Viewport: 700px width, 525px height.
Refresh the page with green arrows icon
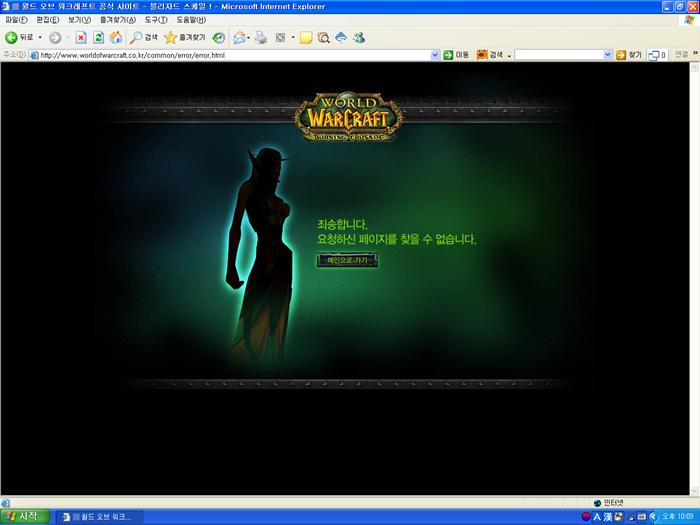98,38
